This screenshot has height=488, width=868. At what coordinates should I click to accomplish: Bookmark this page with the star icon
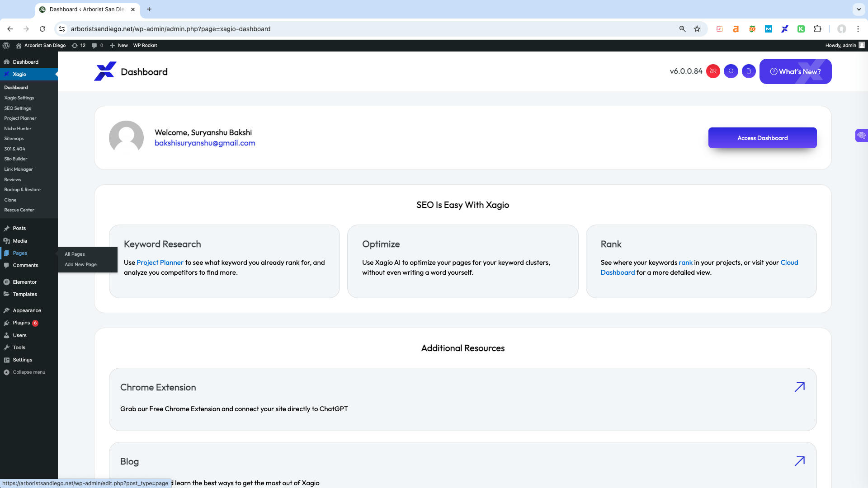pos(697,29)
